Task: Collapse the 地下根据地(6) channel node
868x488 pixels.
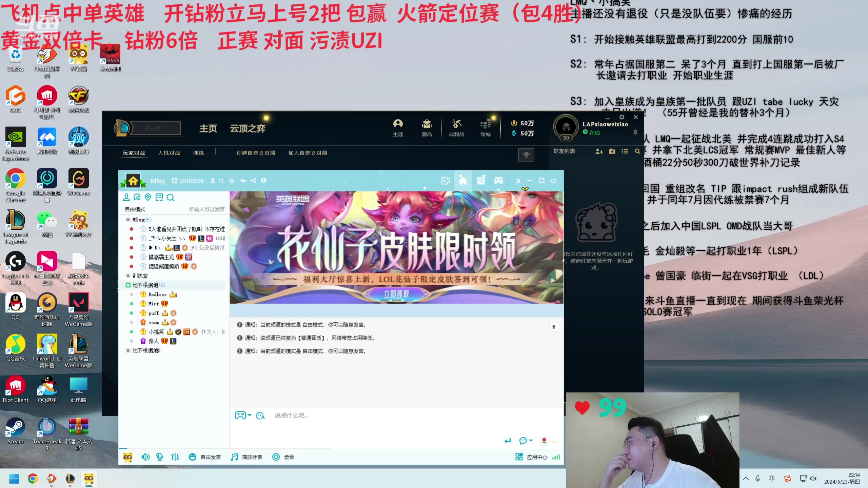Action: pos(128,285)
